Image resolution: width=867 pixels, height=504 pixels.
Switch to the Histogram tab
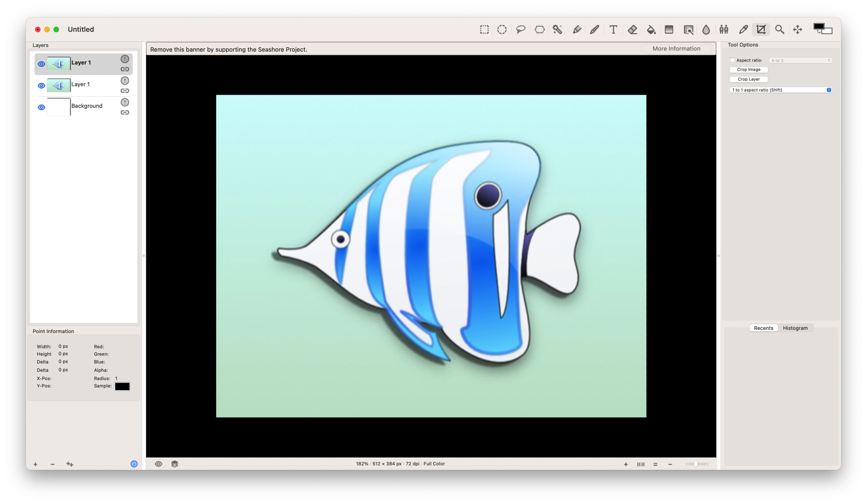pyautogui.click(x=795, y=328)
